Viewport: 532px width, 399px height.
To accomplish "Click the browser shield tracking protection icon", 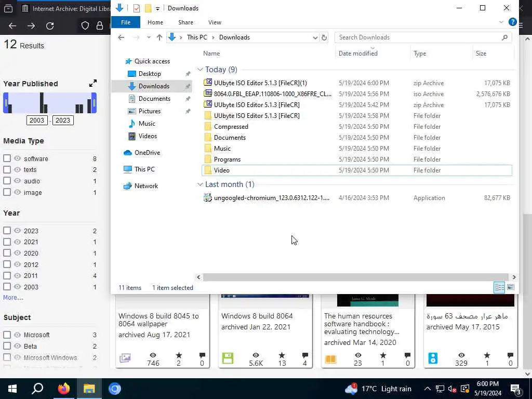I will coord(85,26).
